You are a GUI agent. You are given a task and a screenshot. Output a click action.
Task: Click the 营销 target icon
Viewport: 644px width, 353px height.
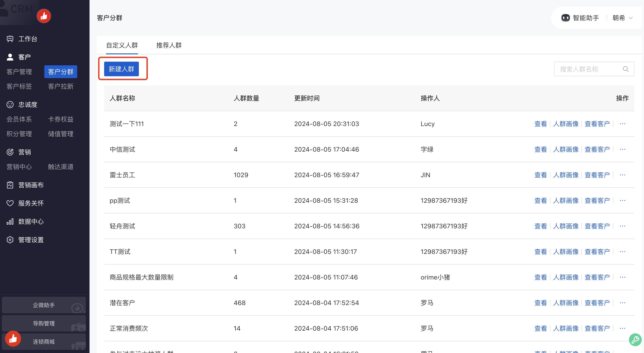(10, 152)
